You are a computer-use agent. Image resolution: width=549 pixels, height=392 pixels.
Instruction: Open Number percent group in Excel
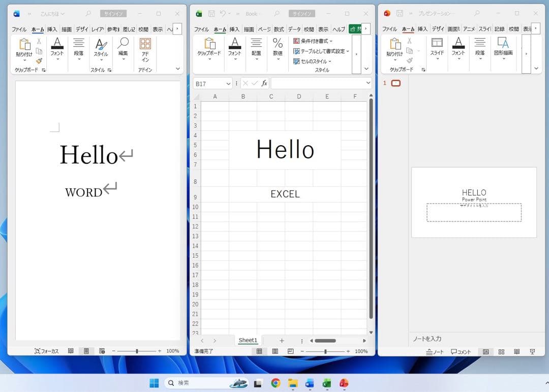click(278, 49)
